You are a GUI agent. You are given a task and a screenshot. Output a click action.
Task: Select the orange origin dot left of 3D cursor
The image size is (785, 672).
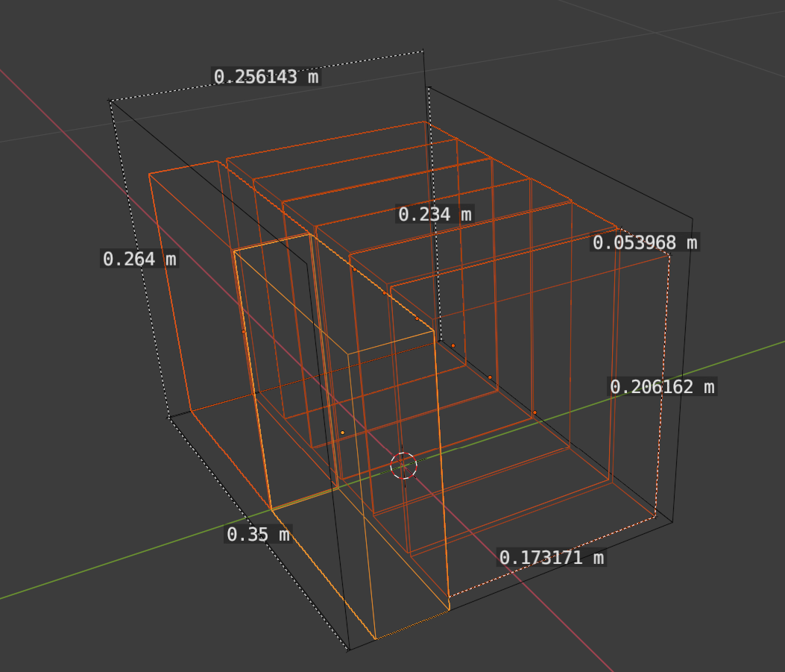click(x=342, y=433)
